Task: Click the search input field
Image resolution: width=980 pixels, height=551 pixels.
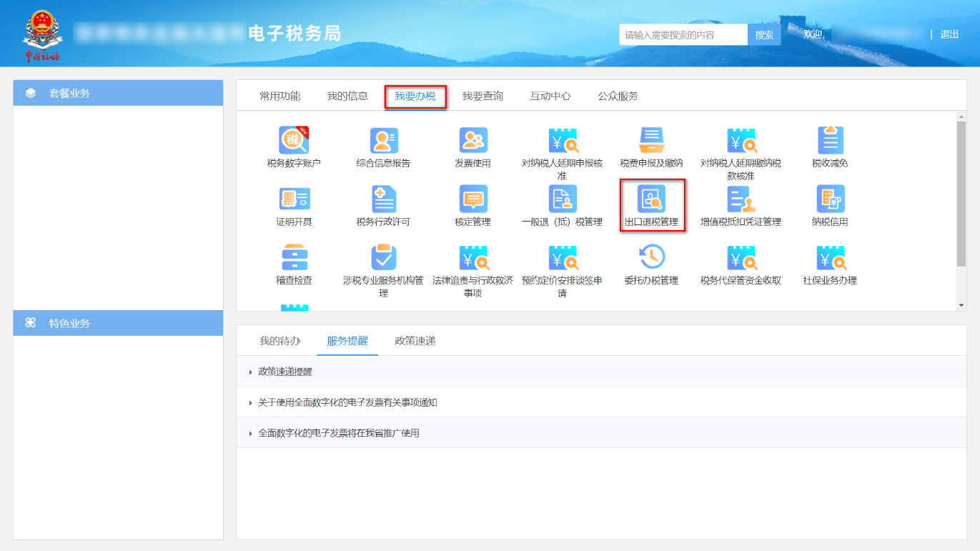Action: tap(680, 34)
